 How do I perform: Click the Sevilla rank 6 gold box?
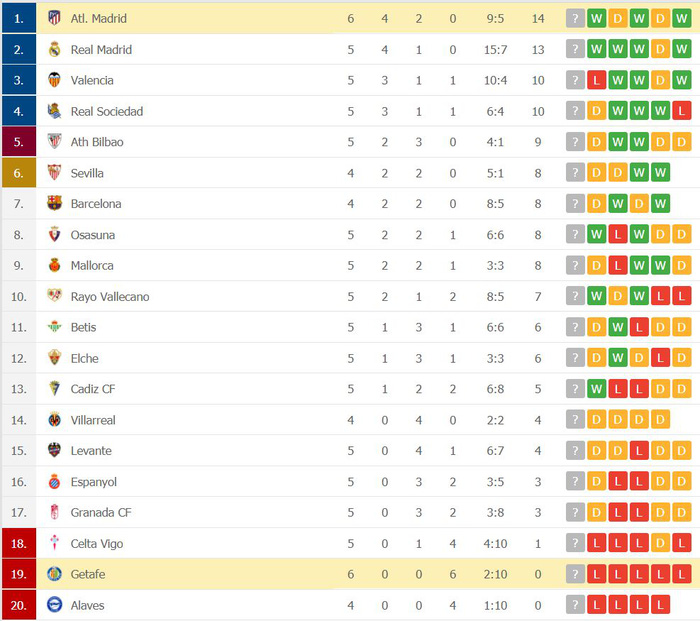click(19, 173)
